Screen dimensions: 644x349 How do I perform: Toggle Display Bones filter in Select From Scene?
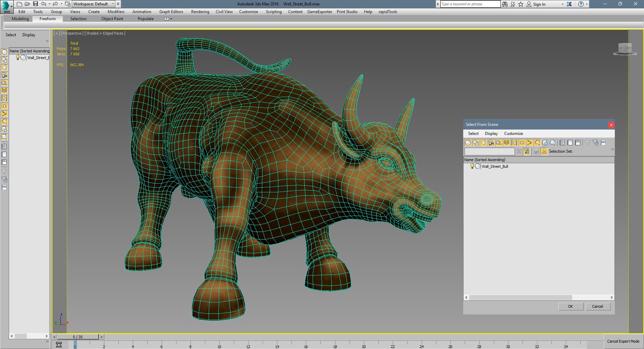[x=530, y=143]
